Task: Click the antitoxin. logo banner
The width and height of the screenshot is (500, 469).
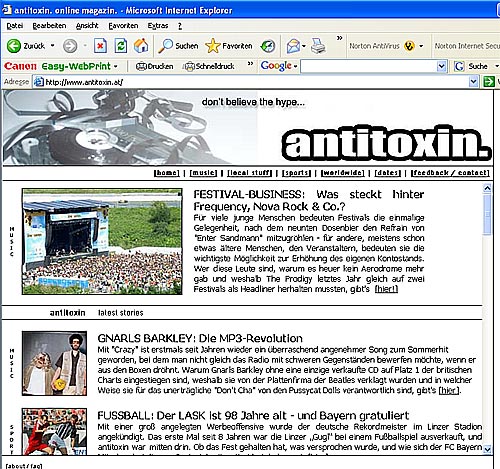Action: coord(387,143)
